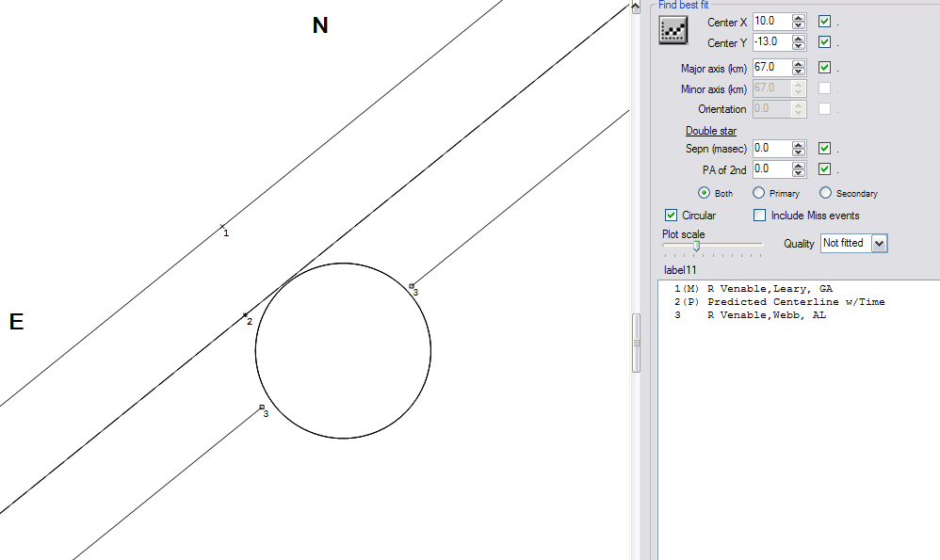
Task: Click the PA of 2nd input field
Action: (772, 169)
